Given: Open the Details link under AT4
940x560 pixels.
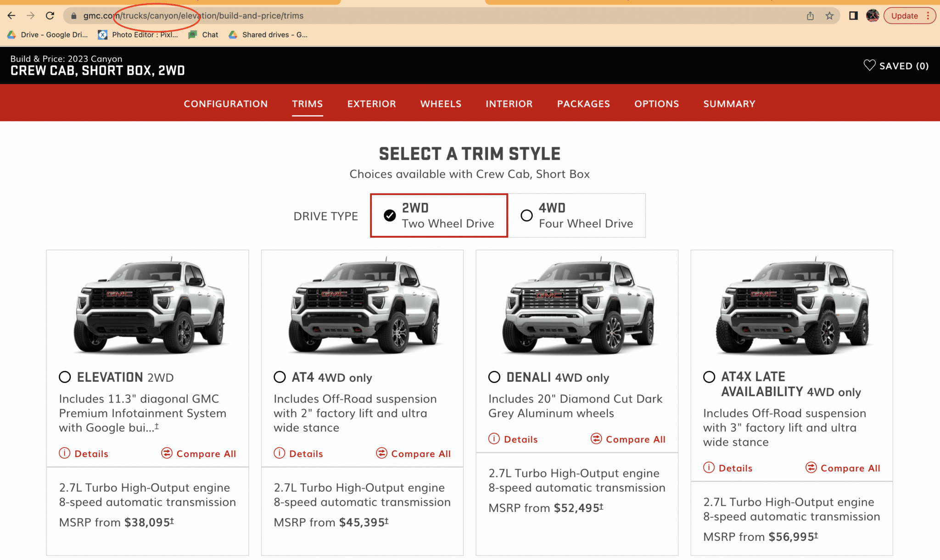Looking at the screenshot, I should click(x=306, y=454).
